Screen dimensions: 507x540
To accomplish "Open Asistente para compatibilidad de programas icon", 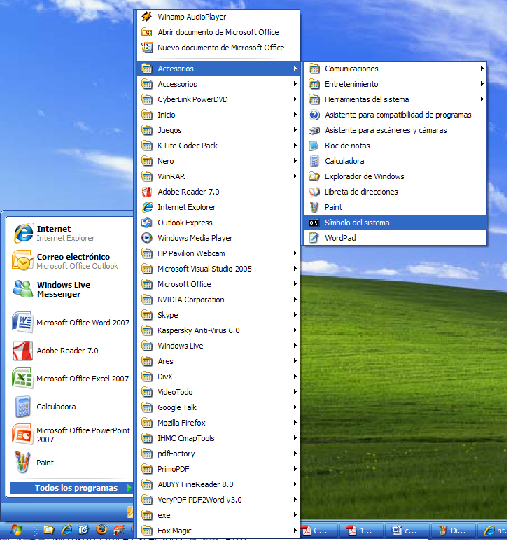I will 314,115.
